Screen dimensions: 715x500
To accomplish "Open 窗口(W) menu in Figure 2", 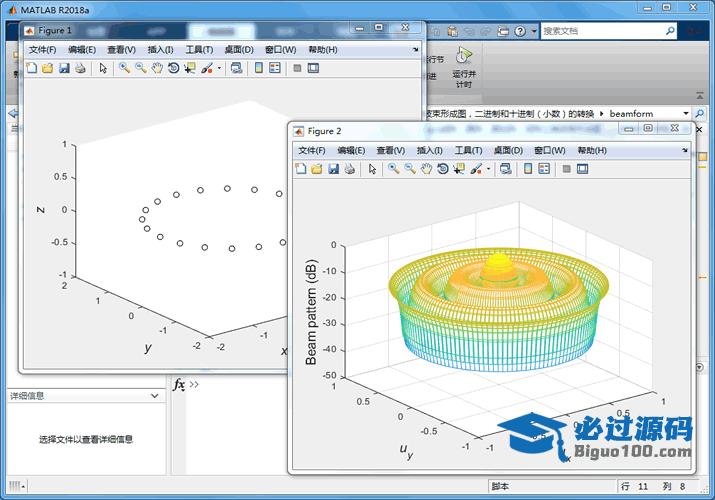I will tap(549, 150).
